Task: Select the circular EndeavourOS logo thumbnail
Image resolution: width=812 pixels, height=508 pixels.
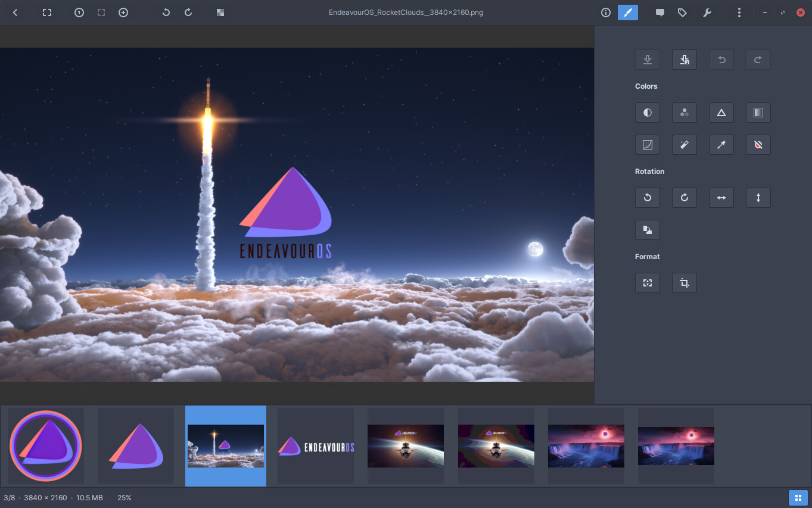Action: pos(46,446)
